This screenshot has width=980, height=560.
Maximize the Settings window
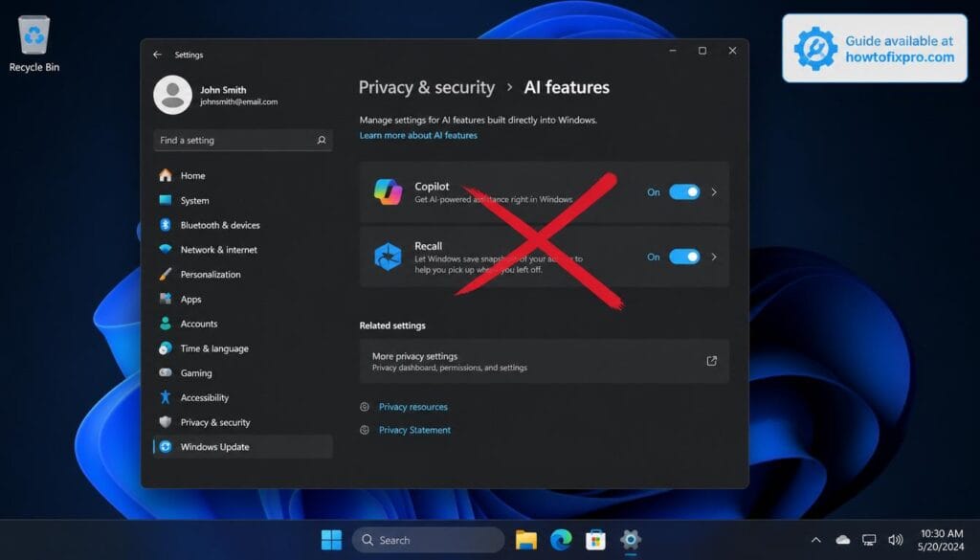[702, 51]
